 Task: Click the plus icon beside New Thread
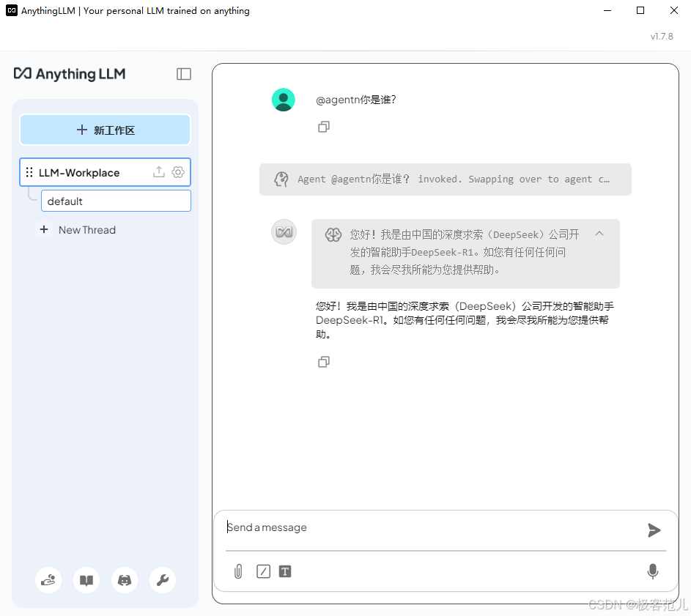coord(44,229)
